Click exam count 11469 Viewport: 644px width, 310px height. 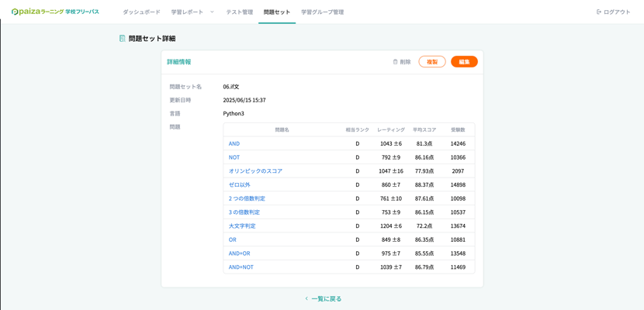point(458,267)
